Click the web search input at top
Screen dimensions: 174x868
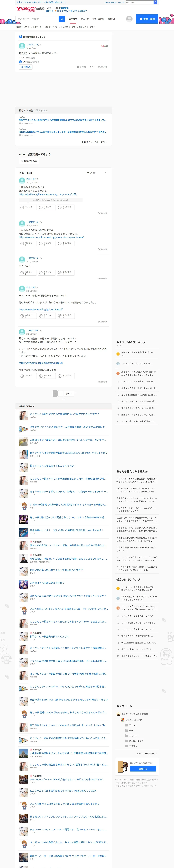pyautogui.click(x=139, y=2)
